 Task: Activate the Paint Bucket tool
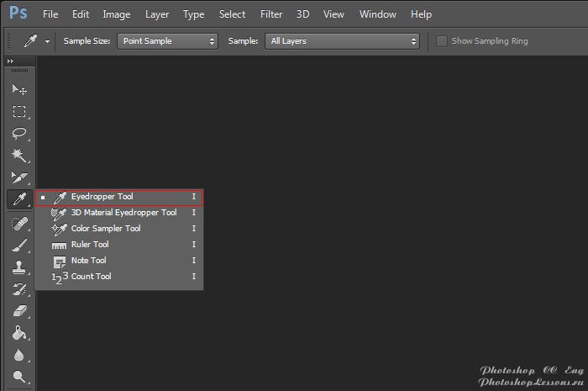tap(19, 334)
